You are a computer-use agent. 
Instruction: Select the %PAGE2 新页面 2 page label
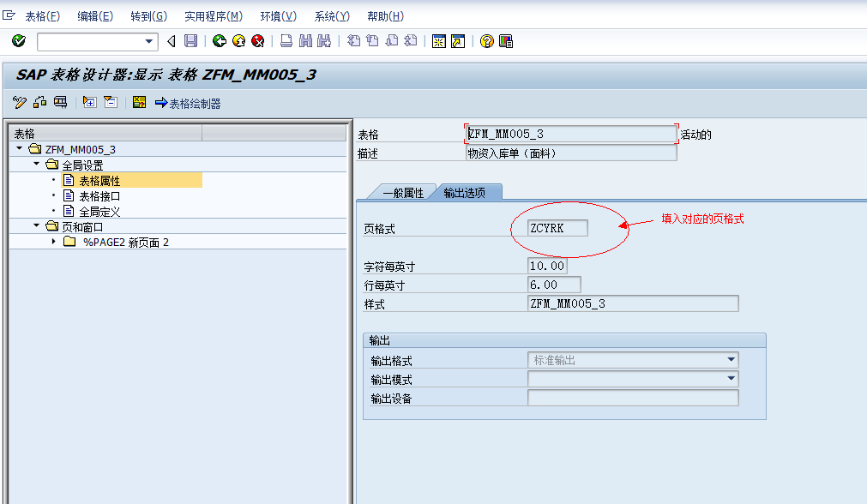pyautogui.click(x=126, y=243)
